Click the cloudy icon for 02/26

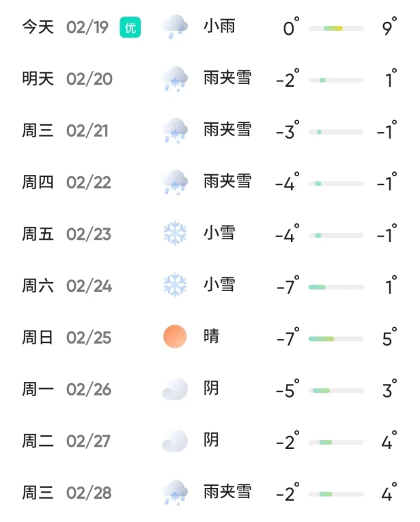click(175, 389)
